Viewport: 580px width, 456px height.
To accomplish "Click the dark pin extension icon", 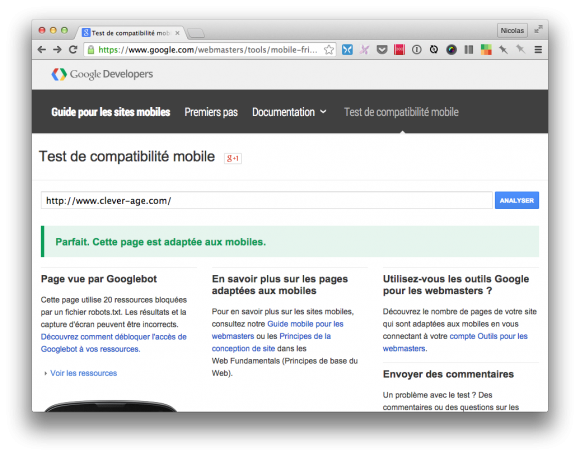I will [x=503, y=50].
